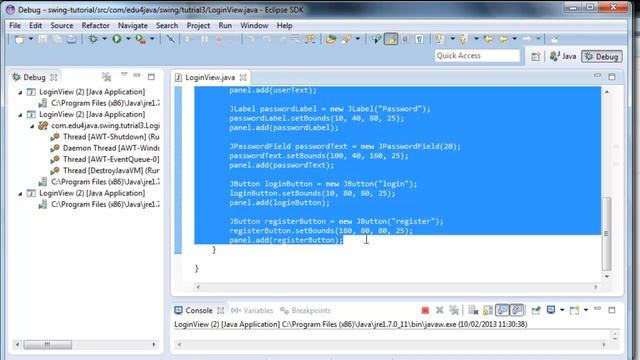Toggle Show Console on Standard Error

point(517,311)
